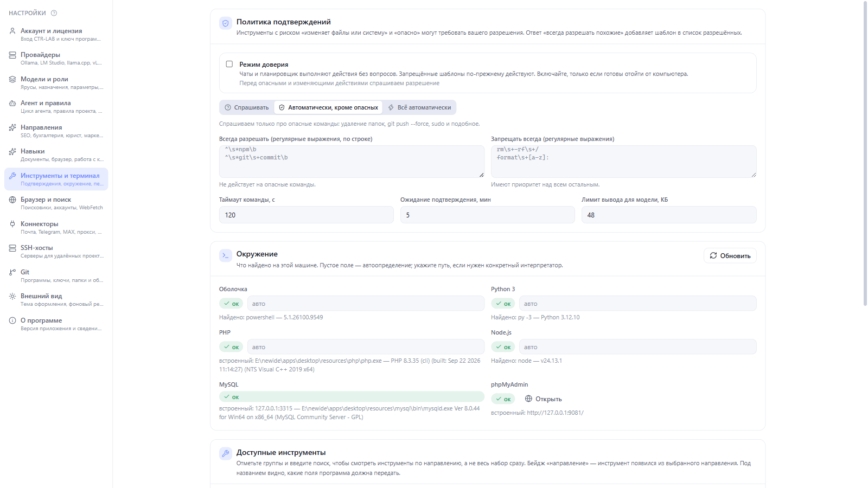Click the text Найдено: powershell — 5.1.26100.9549
The image size is (868, 488).
[x=271, y=318]
